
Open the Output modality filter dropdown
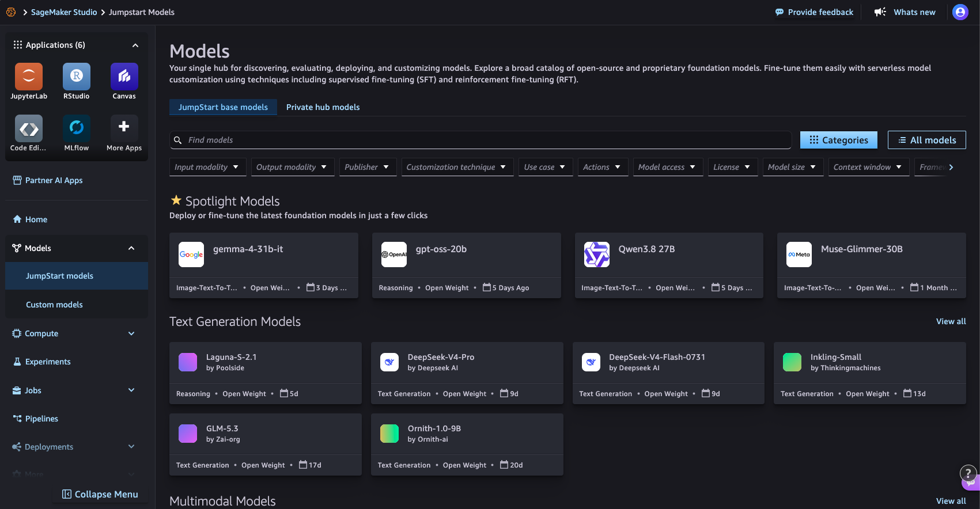(293, 167)
